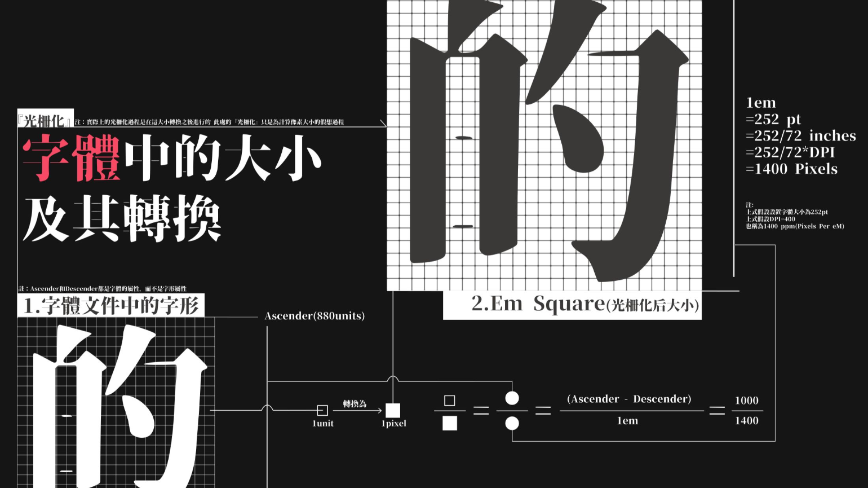Click the two-circles fraction symbol
This screenshot has height=488, width=868.
[512, 409]
